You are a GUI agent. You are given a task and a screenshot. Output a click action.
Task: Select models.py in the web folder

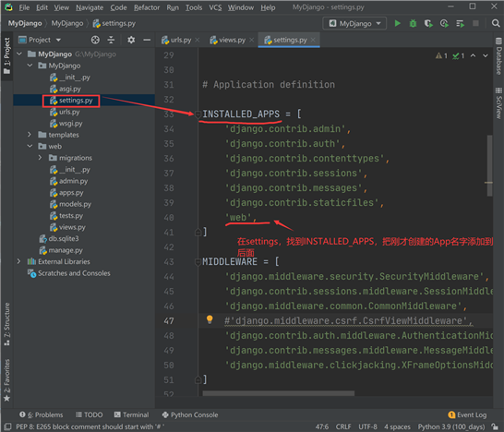(x=71, y=204)
